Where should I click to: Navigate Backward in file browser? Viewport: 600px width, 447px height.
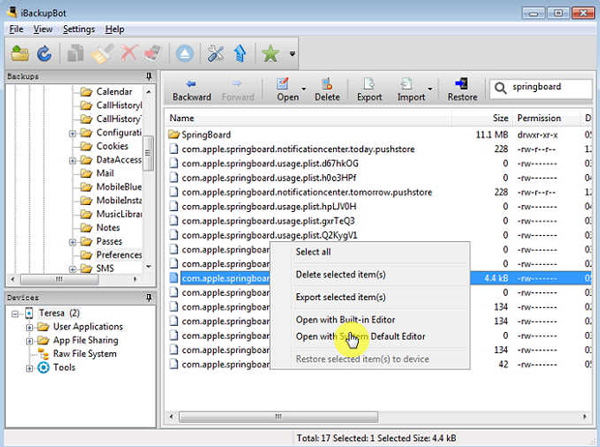[x=190, y=90]
